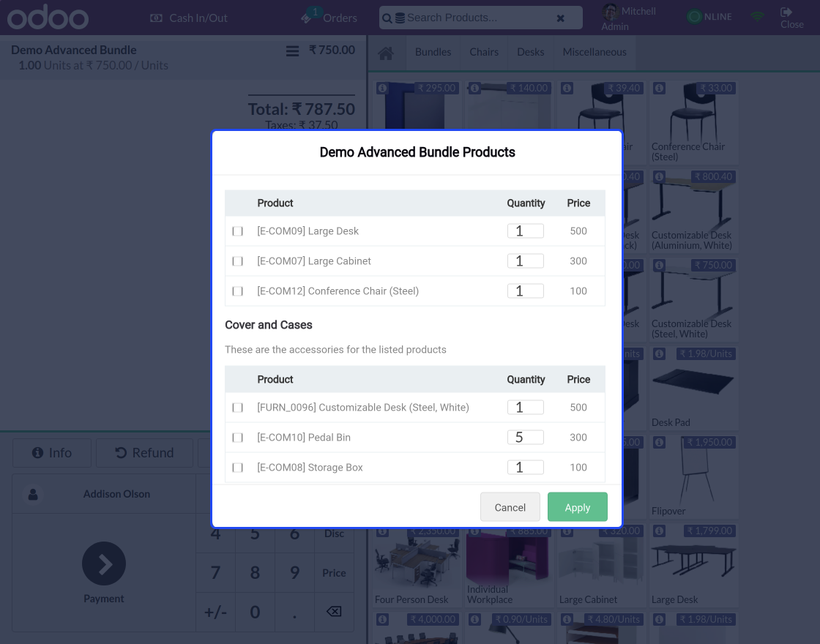Click the online status indicator
Viewport: 820px width, 644px height.
694,17
